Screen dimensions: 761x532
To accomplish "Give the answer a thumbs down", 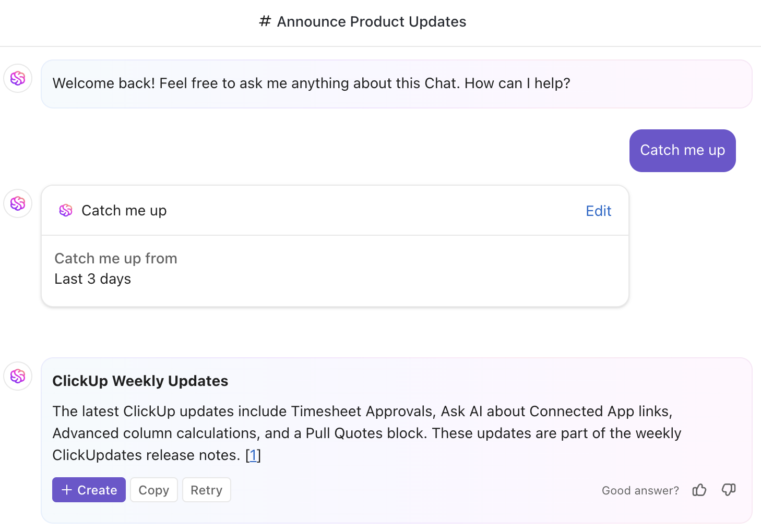I will click(729, 490).
